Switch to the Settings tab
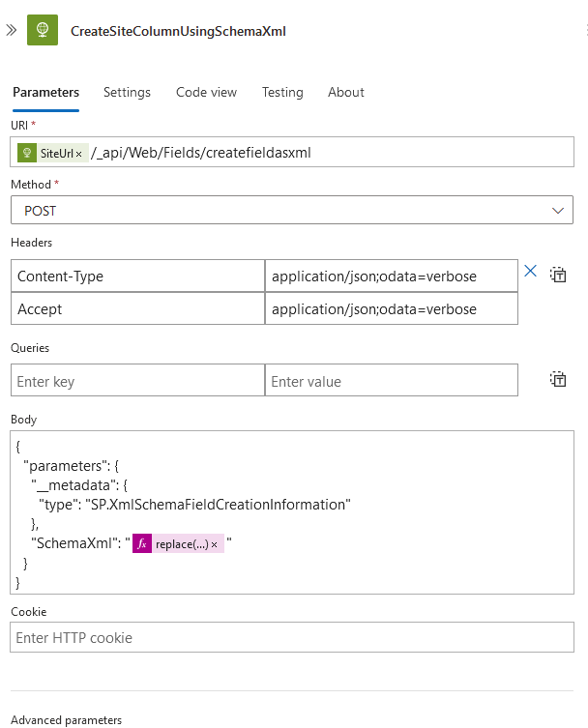Screen dimensions: 588x728 click(127, 93)
